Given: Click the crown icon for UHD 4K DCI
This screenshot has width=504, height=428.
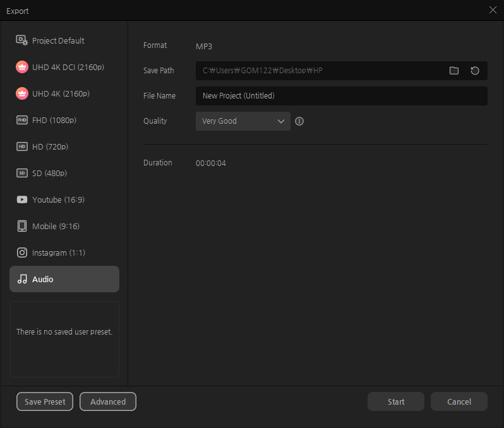Looking at the screenshot, I should [22, 67].
